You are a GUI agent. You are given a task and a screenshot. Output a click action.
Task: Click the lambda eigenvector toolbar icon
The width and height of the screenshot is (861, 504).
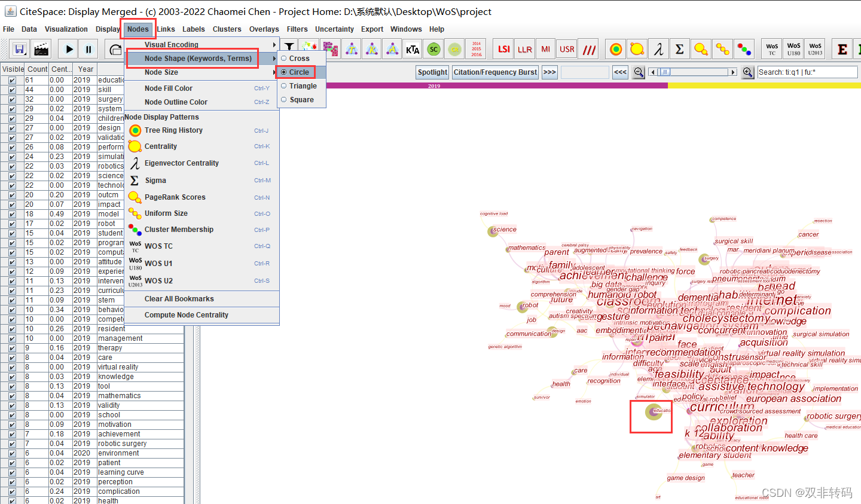[x=658, y=49]
